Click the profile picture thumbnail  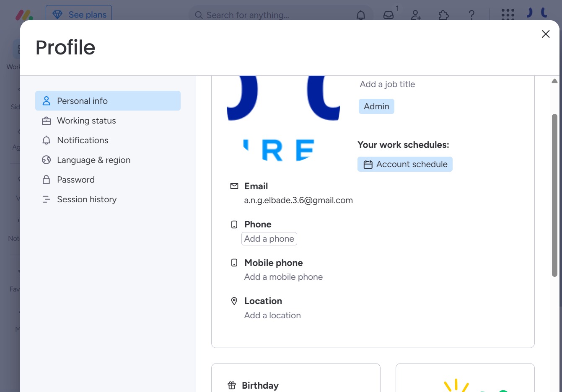[x=283, y=119]
